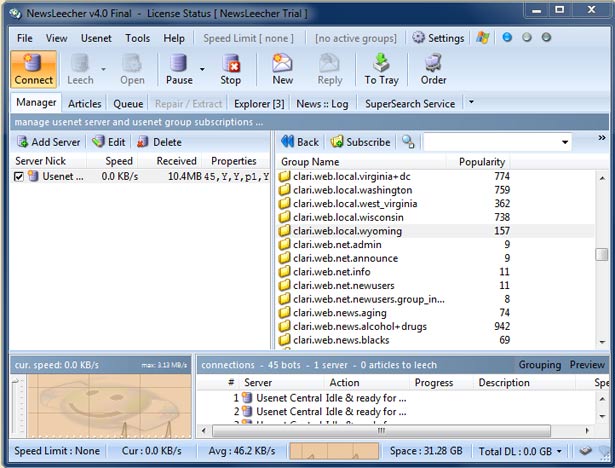Viewport: 615px width, 468px height.
Task: Compose a New article
Action: pyautogui.click(x=282, y=63)
